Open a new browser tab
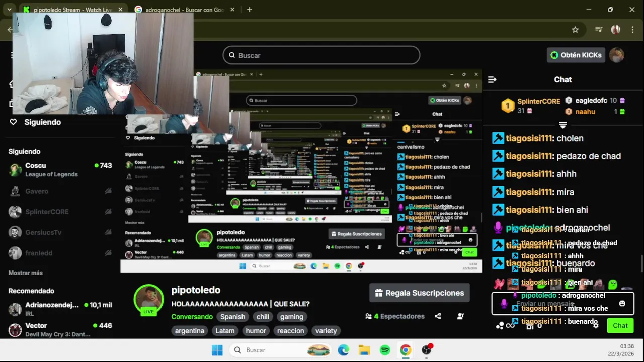Image resolution: width=644 pixels, height=362 pixels. coord(249,10)
